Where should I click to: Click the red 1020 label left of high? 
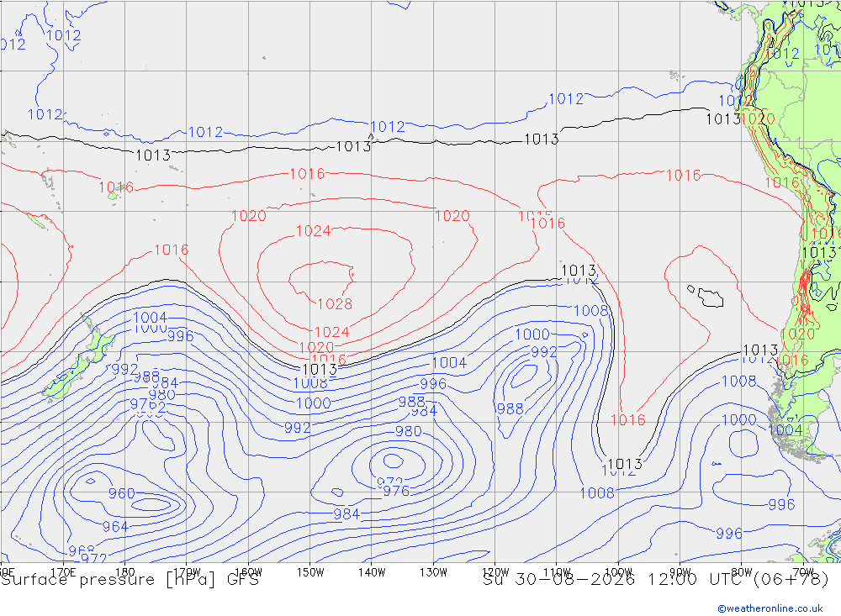coord(248,216)
